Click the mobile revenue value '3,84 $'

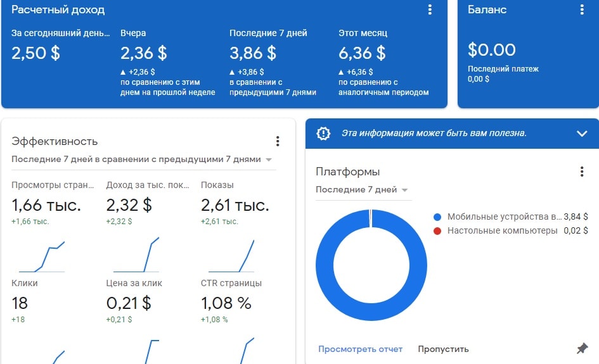[x=576, y=217]
